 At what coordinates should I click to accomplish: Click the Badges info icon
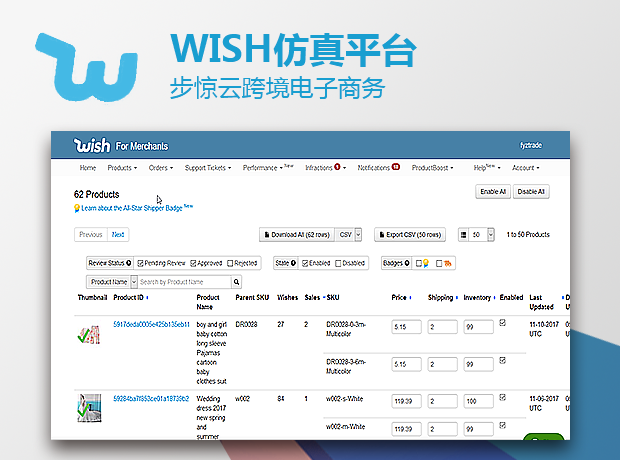click(407, 263)
